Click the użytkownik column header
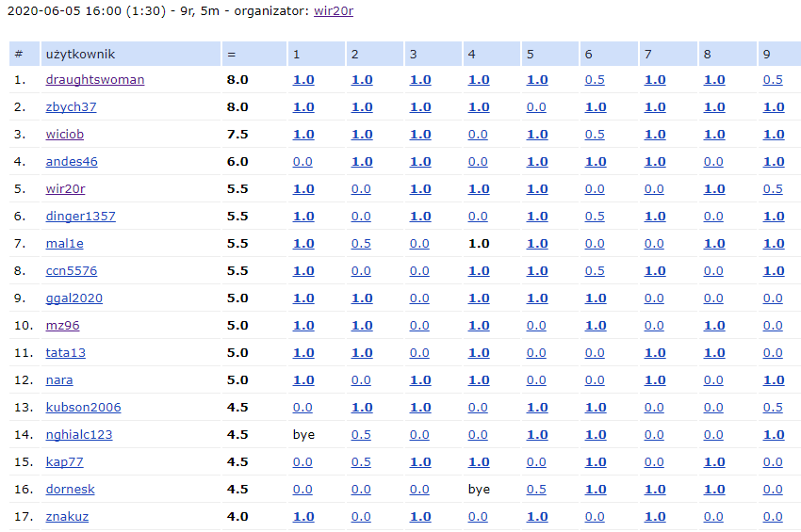The image size is (801, 532). [x=80, y=55]
